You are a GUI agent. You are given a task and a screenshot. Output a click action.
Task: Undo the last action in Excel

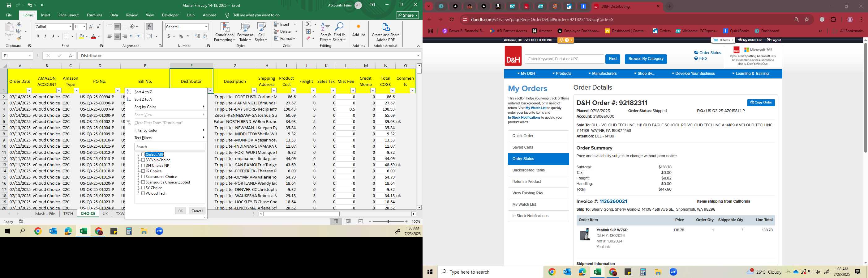(30, 5)
